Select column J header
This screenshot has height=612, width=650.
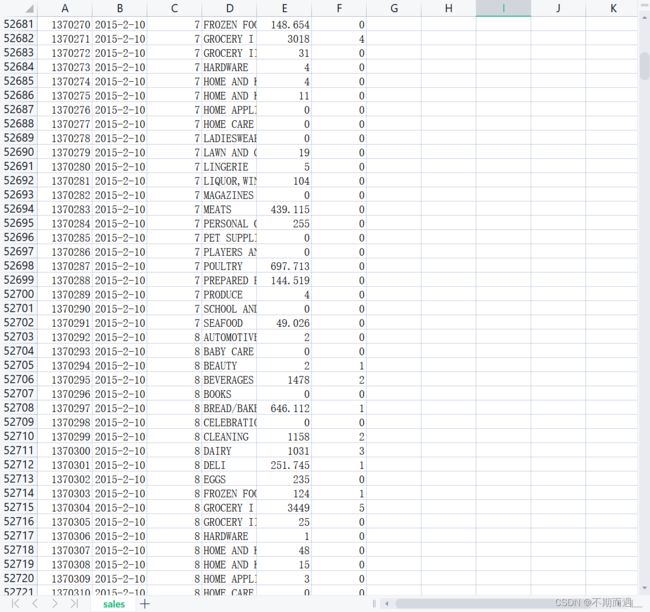[x=558, y=8]
